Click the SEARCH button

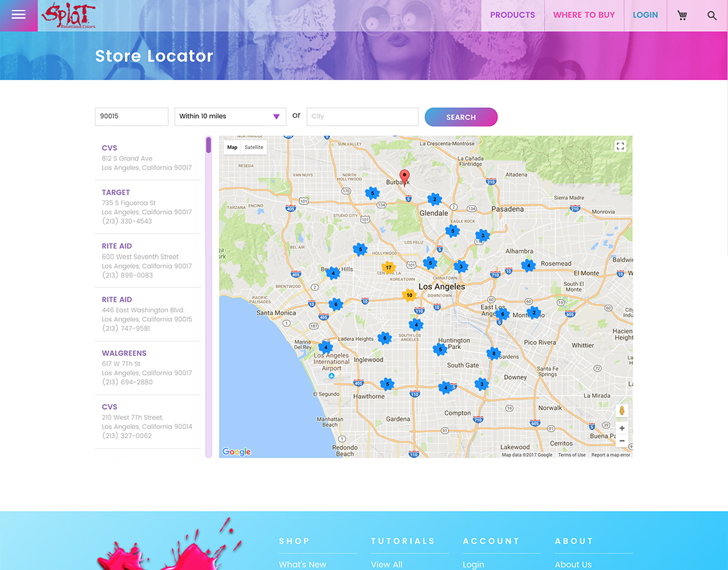tap(461, 117)
